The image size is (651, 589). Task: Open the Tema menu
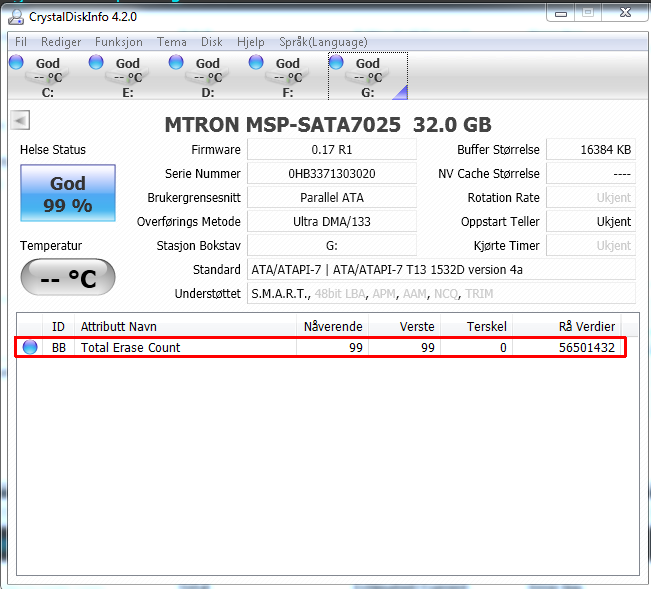tap(171, 42)
